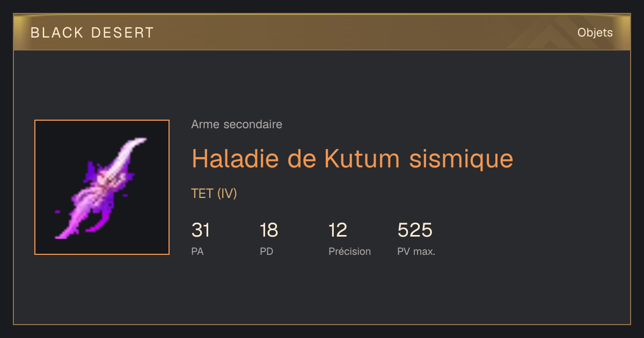
Task: Click the Haladie de Kutum sismique title
Action: click(353, 158)
